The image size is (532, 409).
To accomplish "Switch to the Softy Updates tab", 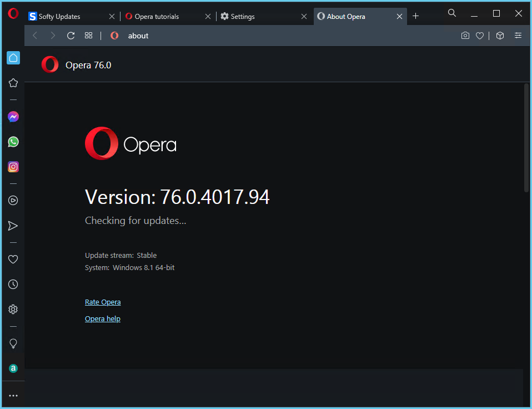I will pos(72,16).
